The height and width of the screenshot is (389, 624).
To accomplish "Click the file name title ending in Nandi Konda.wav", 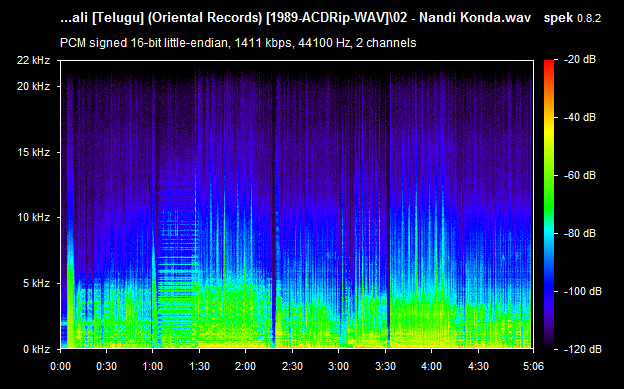I will [296, 18].
